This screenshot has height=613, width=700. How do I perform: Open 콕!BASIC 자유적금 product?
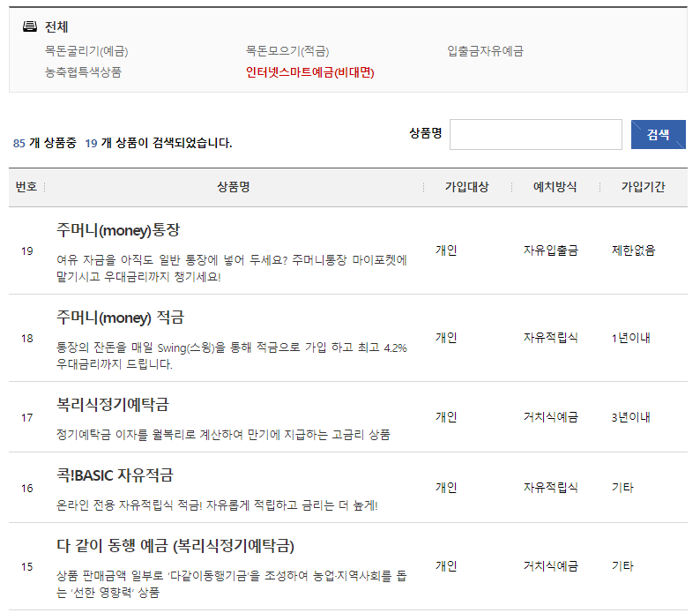point(115,475)
